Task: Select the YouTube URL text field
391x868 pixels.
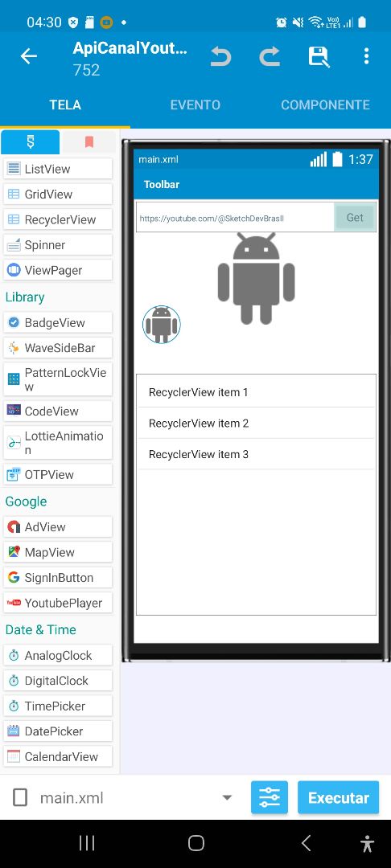Action: tap(236, 218)
